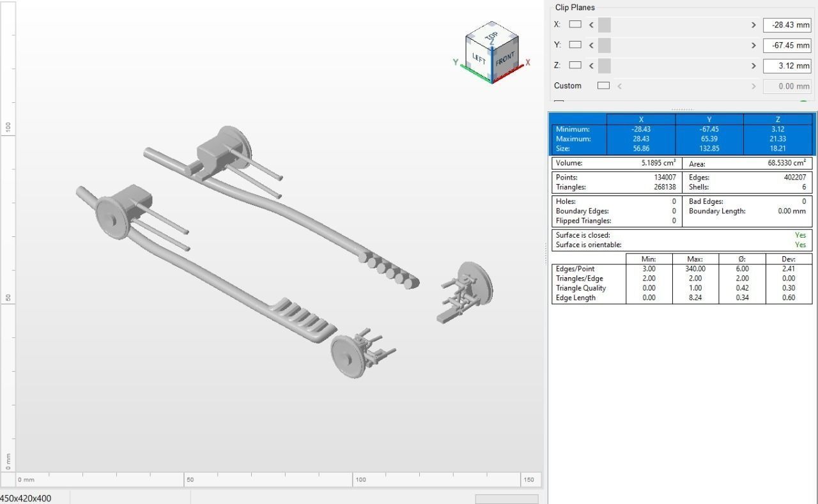Click the Triangle Quality row label
This screenshot has height=504, width=818.
click(581, 288)
